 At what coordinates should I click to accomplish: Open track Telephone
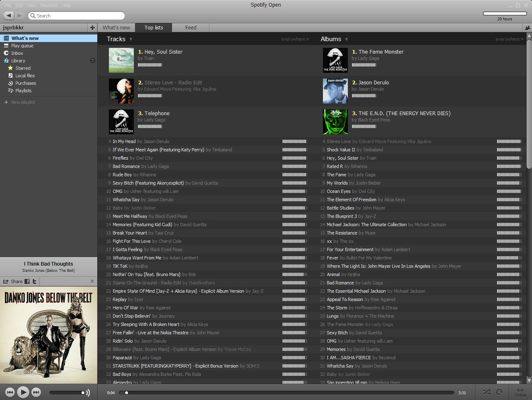(157, 114)
